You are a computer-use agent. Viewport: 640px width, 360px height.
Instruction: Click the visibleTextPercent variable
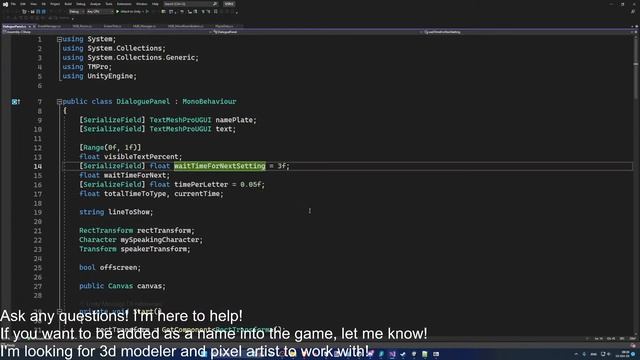pos(141,157)
